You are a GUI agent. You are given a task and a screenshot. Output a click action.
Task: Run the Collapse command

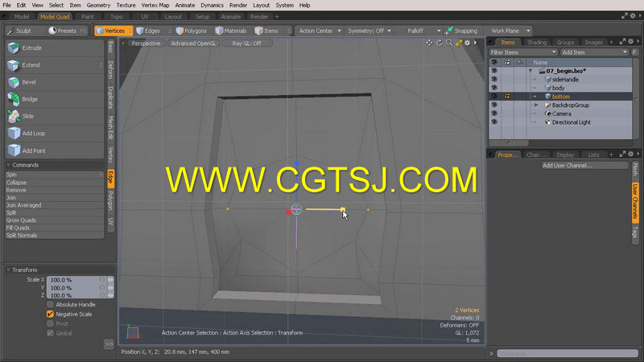pos(54,183)
